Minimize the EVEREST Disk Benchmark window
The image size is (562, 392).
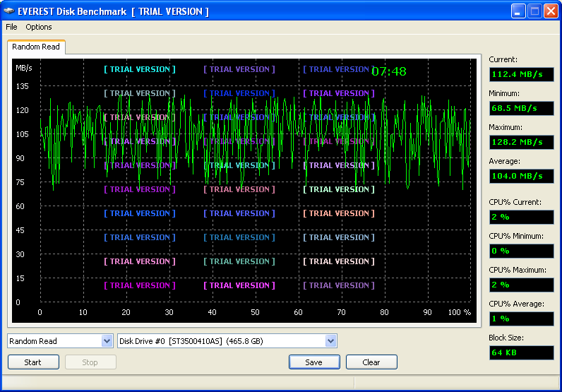[x=519, y=11]
